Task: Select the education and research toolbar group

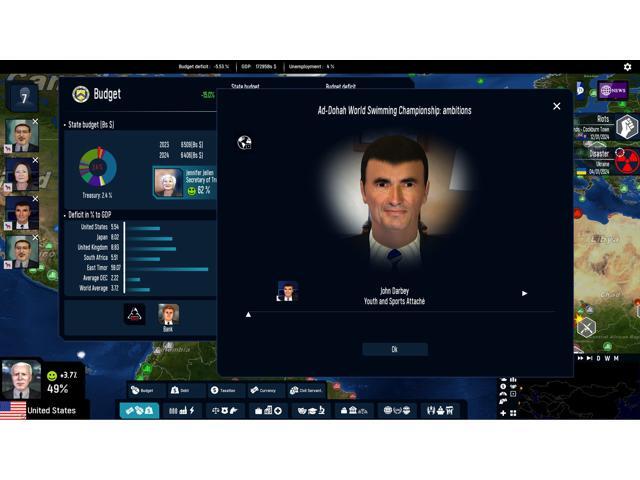Action: (x=311, y=410)
